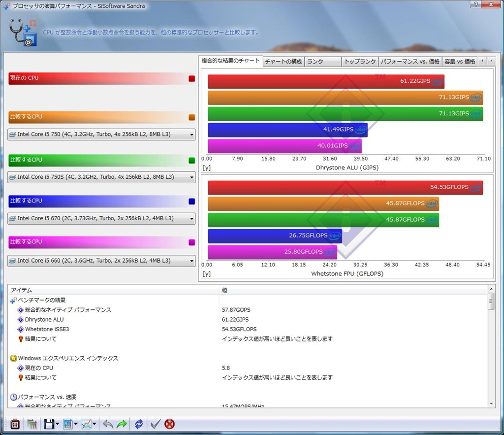Screen dimensions: 504x435
Task: Click the results list scrollbar up arrow
Action: (x=491, y=289)
